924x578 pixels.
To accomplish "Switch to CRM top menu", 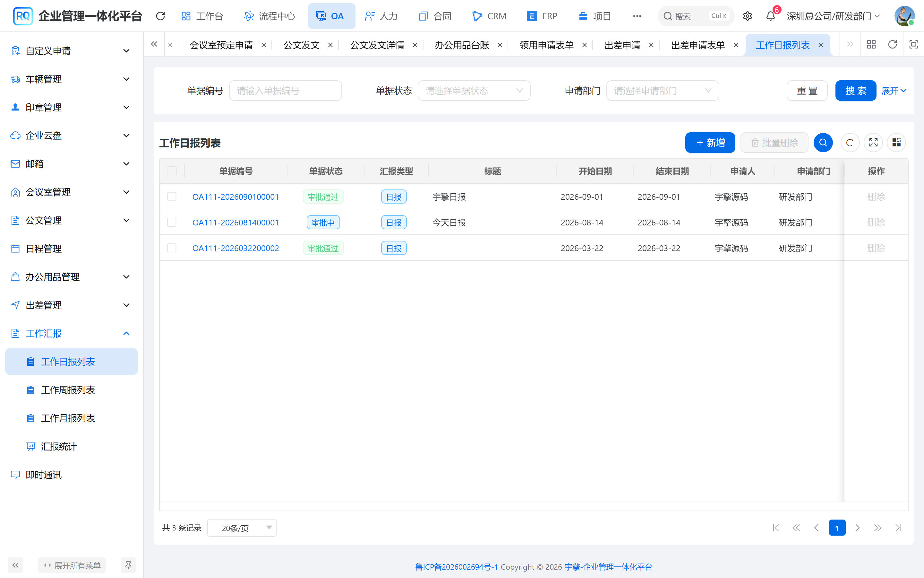I will click(489, 16).
